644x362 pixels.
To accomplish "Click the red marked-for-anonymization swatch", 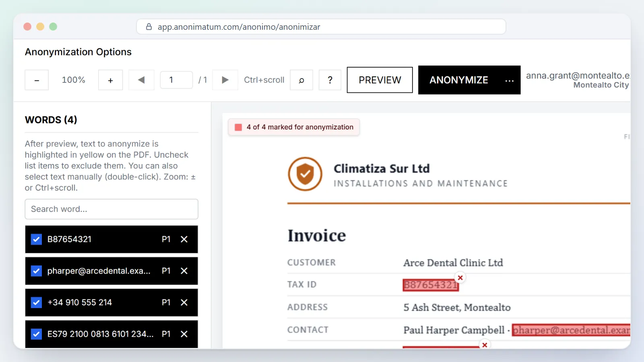I will (238, 127).
